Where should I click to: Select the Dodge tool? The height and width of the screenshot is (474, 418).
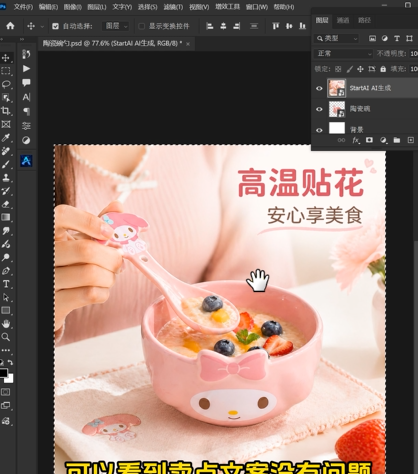pyautogui.click(x=6, y=258)
